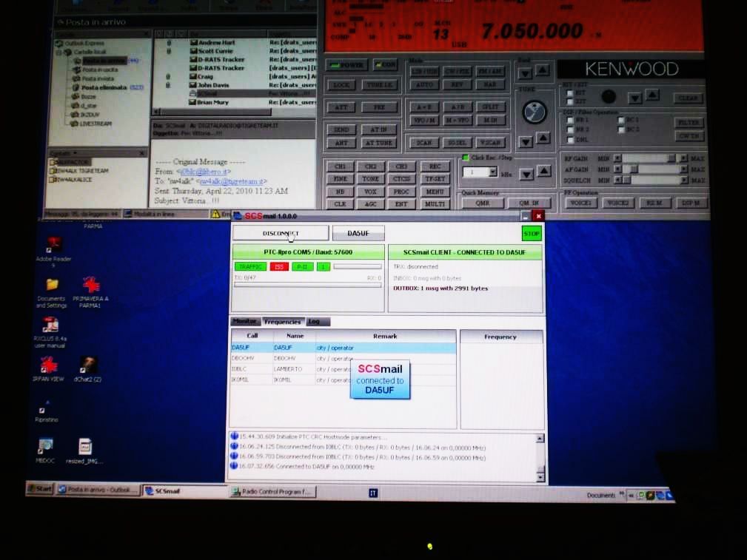This screenshot has width=747, height=560.
Task: Open the Contatti pane dropdown arrow
Action: click(x=76, y=153)
